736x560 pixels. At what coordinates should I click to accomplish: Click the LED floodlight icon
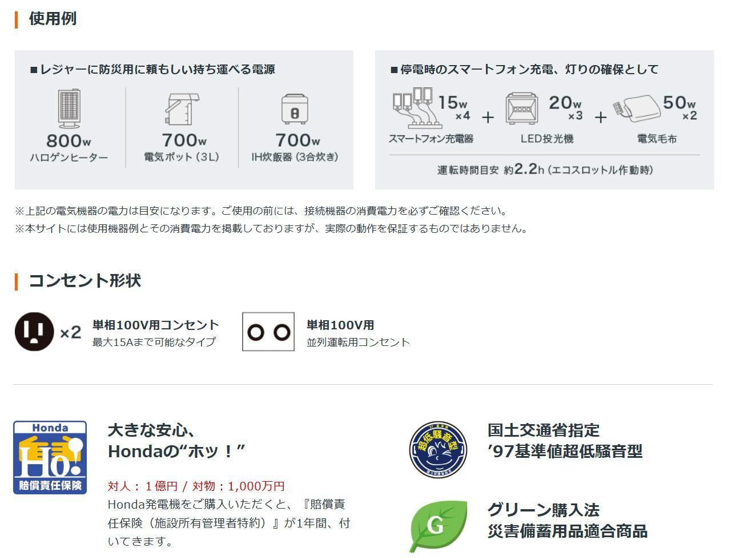tap(522, 108)
